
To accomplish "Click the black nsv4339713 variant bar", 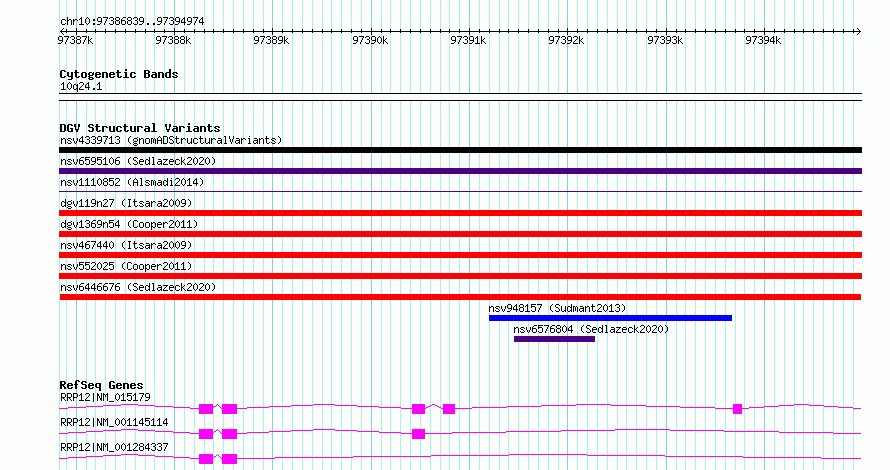I will point(460,150).
